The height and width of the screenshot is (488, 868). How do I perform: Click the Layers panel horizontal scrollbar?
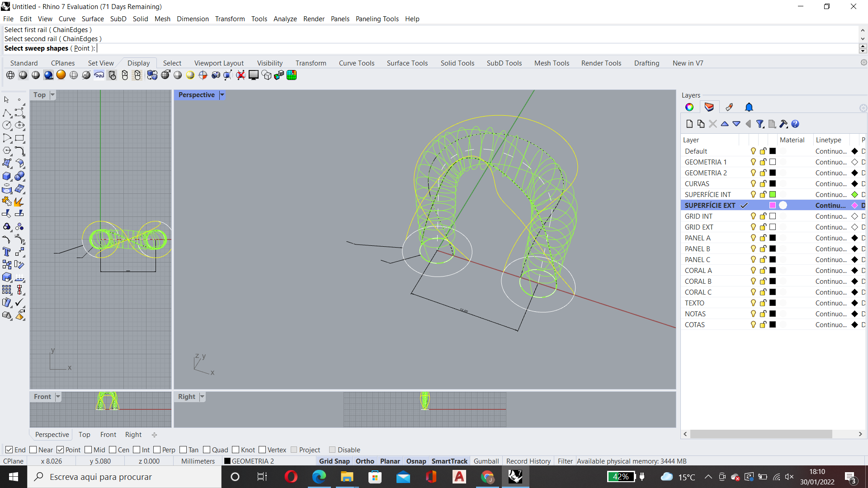[761, 434]
